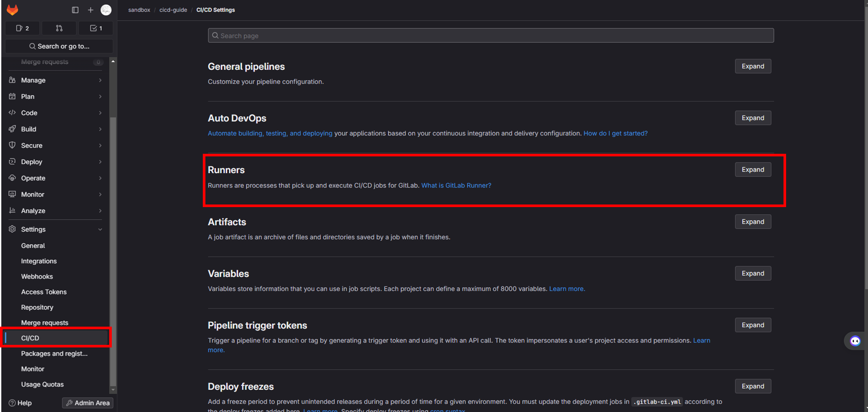Open Usage Quotas page
This screenshot has width=868, height=412.
coord(42,384)
